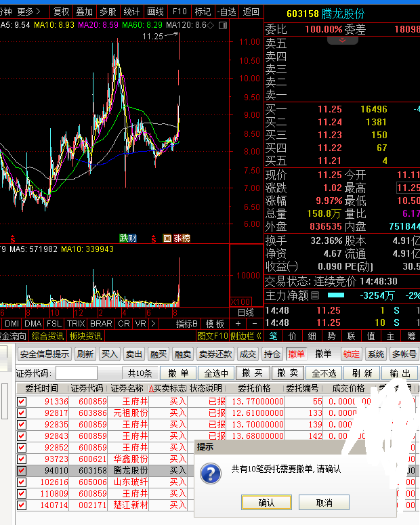Open 买入 buy panel
The image size is (420, 525).
point(109,354)
